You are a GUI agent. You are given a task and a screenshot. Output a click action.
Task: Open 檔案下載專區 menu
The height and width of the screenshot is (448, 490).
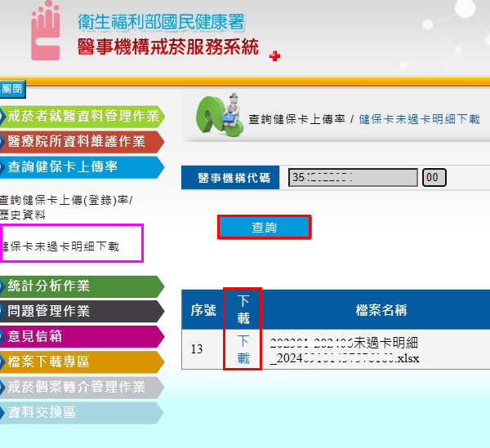point(82,362)
